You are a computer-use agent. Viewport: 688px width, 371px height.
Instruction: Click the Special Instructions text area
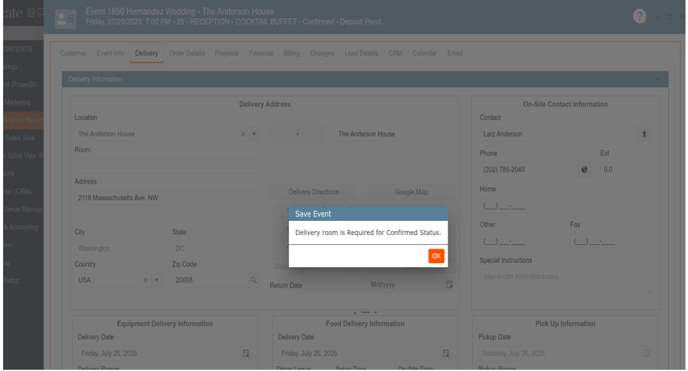pyautogui.click(x=565, y=283)
